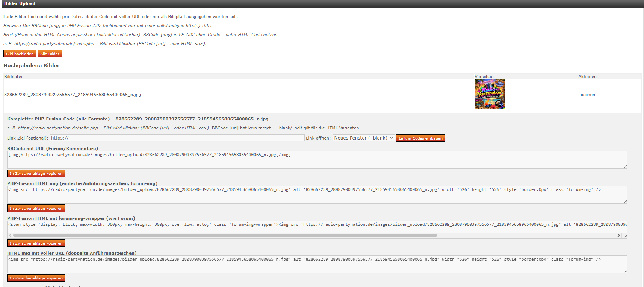
Task: Open the Radio Partynation preview thumbnail
Action: point(489,94)
